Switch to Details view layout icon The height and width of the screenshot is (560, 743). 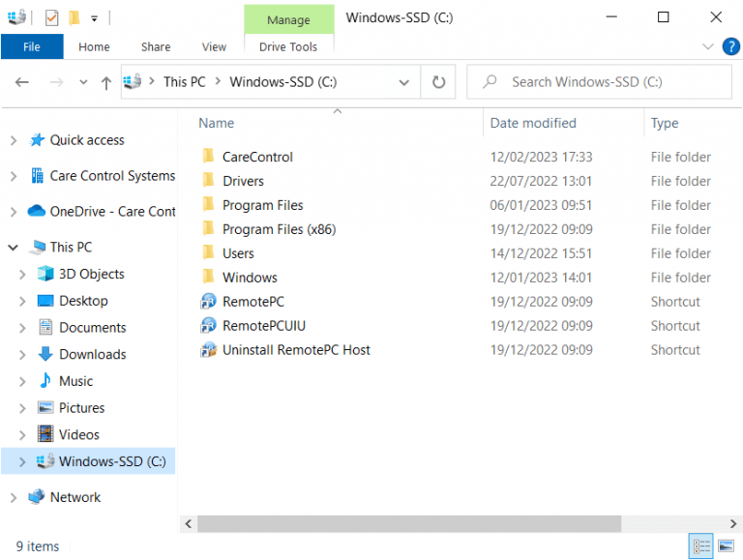(x=700, y=546)
